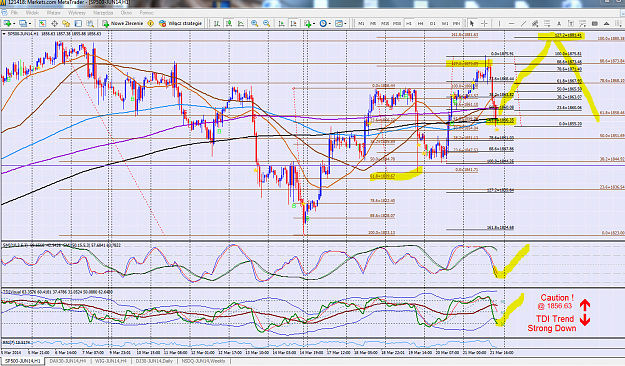Open the Wstaw menu
Screen dimensions: 625x366
coord(53,13)
